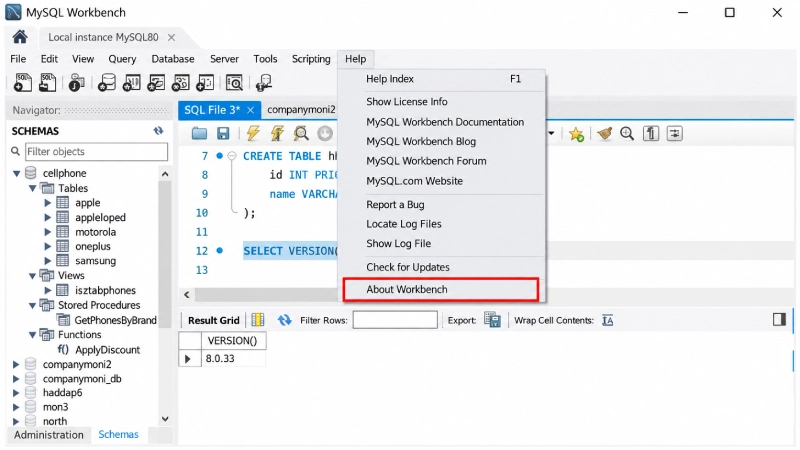The width and height of the screenshot is (800, 450).
Task: Click the home screen icon
Action: click(20, 37)
